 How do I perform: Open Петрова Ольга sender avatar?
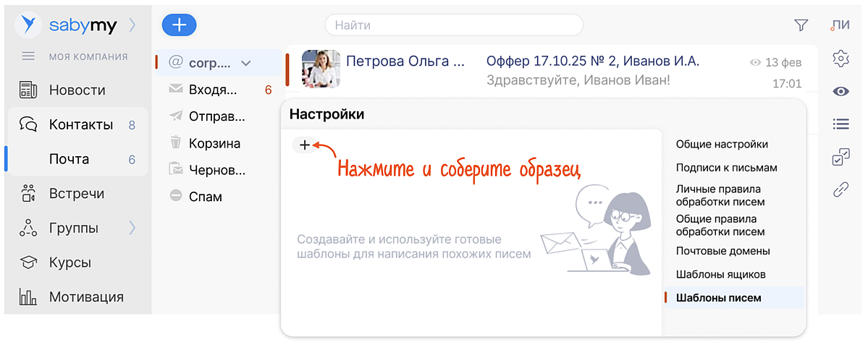click(321, 69)
